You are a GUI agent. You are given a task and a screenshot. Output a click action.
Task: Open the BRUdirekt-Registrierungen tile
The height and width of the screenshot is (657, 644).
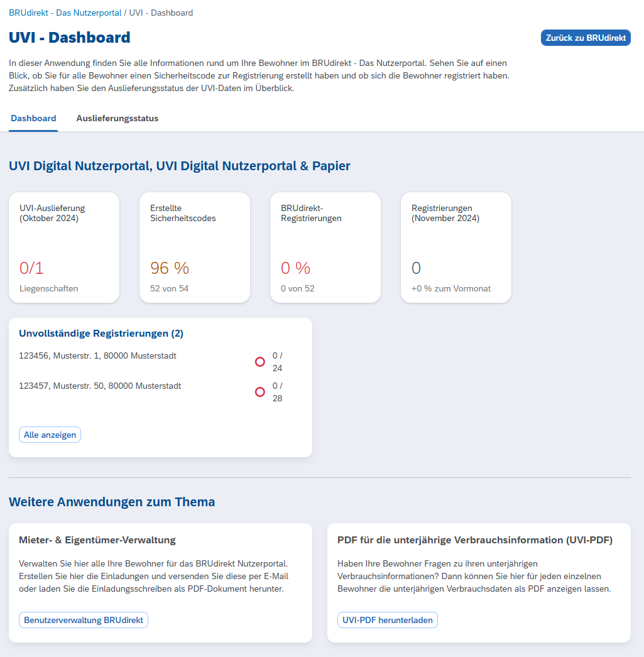[x=325, y=247]
